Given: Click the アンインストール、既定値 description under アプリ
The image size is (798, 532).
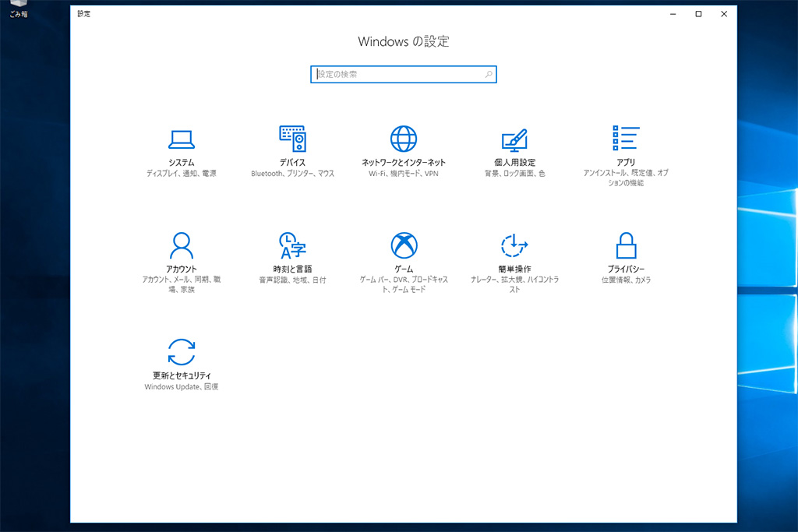Looking at the screenshot, I should [626, 178].
